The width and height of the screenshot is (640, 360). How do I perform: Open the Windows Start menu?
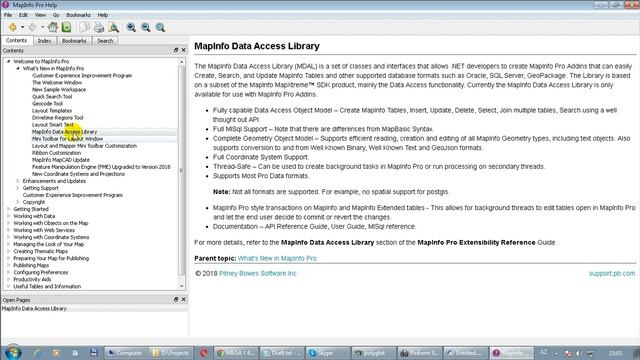pos(13,352)
